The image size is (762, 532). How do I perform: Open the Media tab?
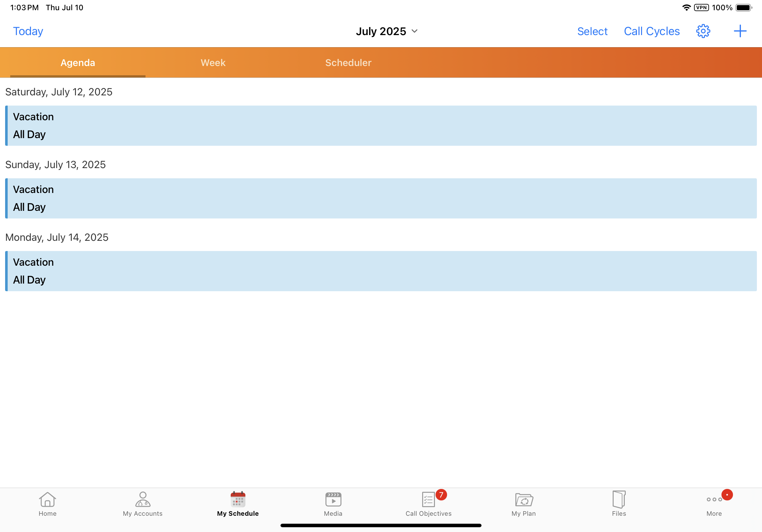[333, 504]
